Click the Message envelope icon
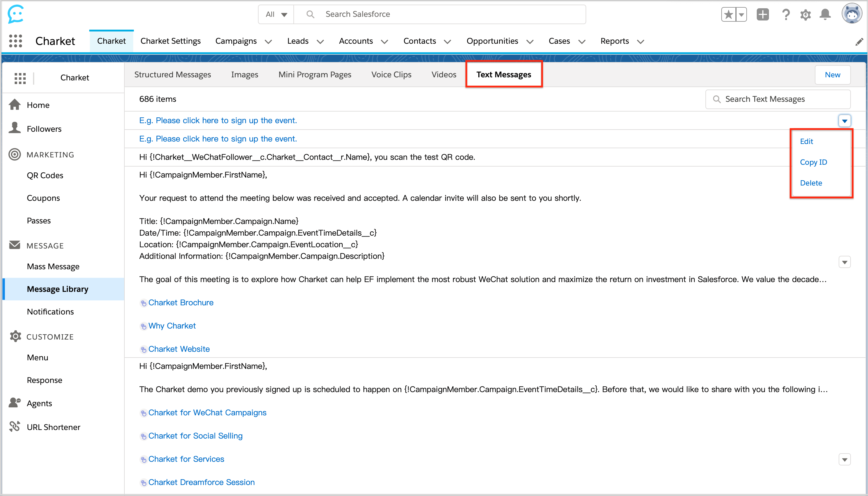The image size is (868, 496). [15, 245]
